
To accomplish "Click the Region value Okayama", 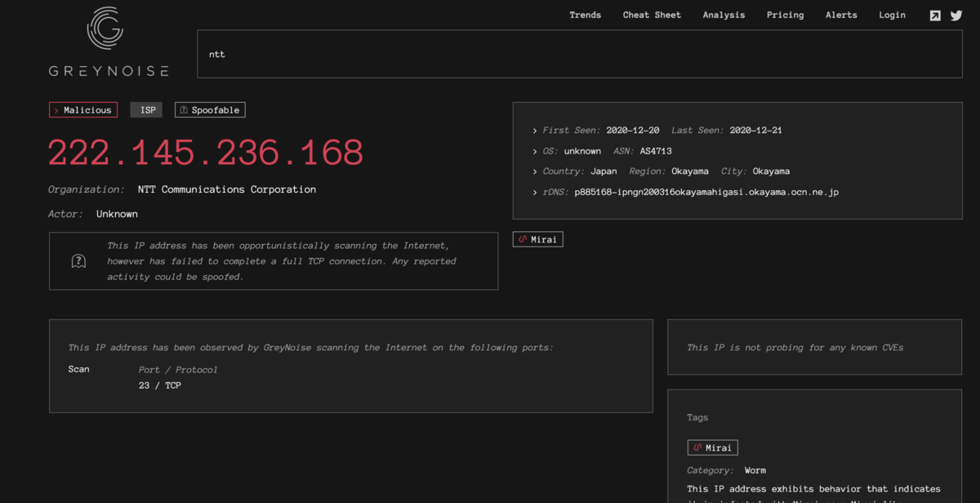I will click(690, 171).
